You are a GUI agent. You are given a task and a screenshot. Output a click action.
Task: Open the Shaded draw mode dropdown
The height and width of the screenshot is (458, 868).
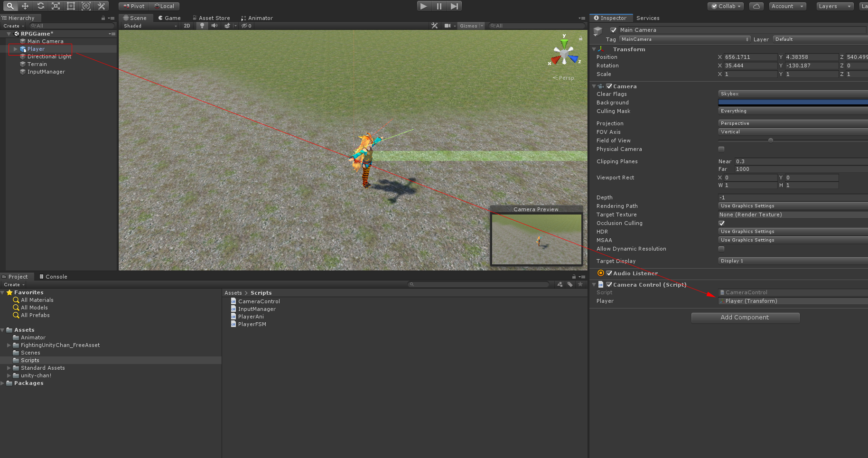pyautogui.click(x=150, y=26)
